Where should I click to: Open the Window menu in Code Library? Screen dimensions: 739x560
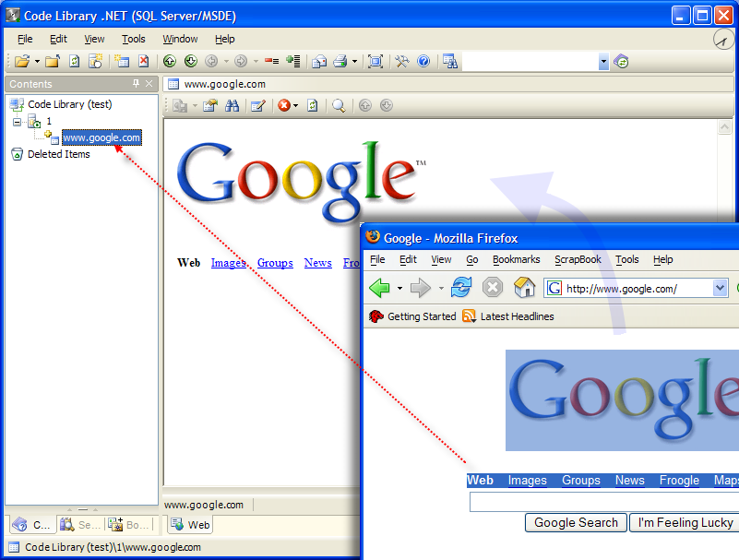pos(180,39)
